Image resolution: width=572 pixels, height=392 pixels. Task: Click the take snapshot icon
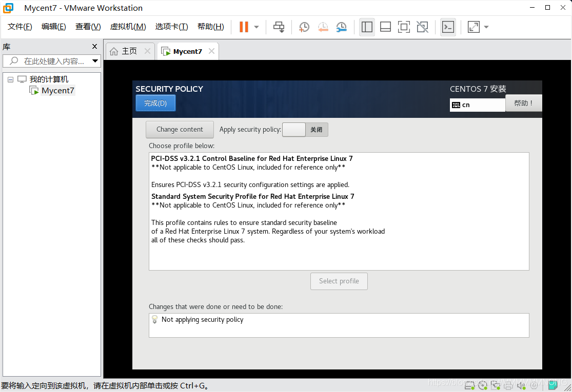[x=304, y=27]
